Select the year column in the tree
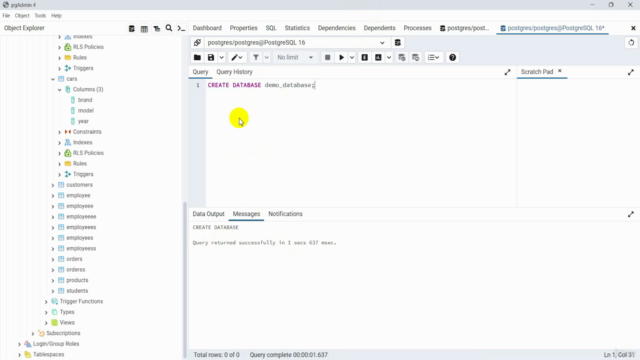The width and height of the screenshot is (640, 360). [x=83, y=121]
